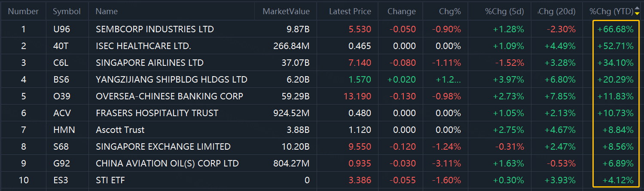Screen dimensions: 644x191
Task: Sort by Chg (20d) column header
Action: pos(557,12)
